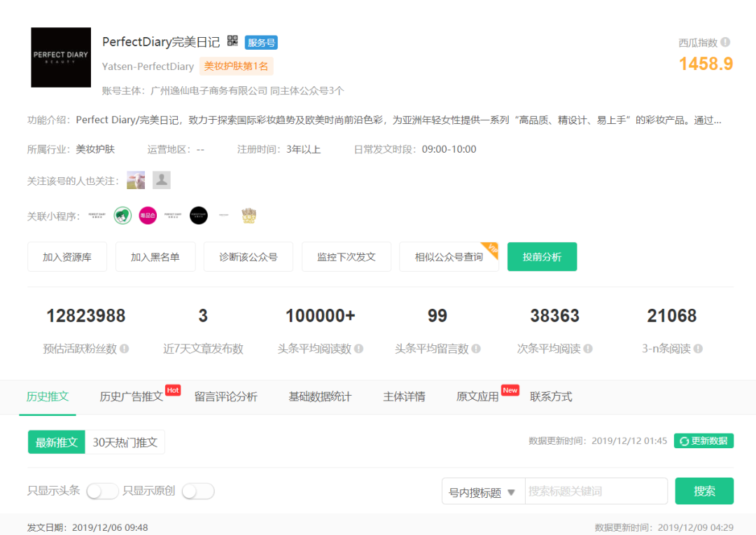
Task: Click the 监控下次发文 button
Action: click(346, 256)
